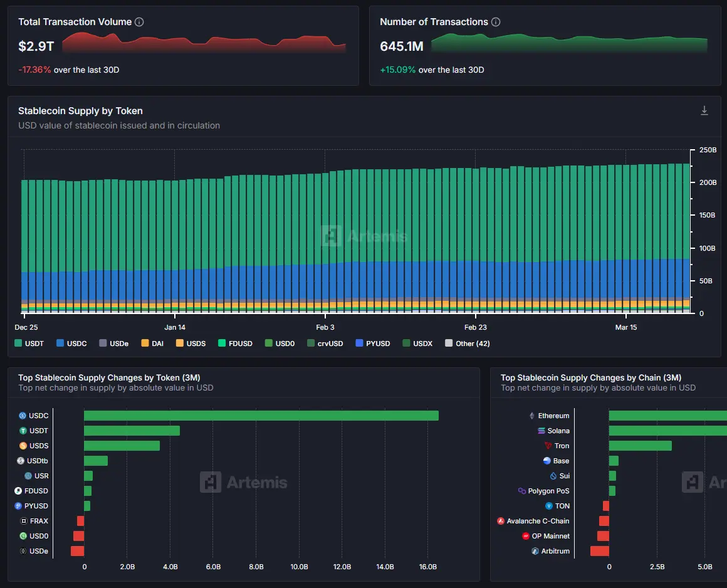Click the 250B y-axis label
Image resolution: width=727 pixels, height=588 pixels.
(708, 150)
